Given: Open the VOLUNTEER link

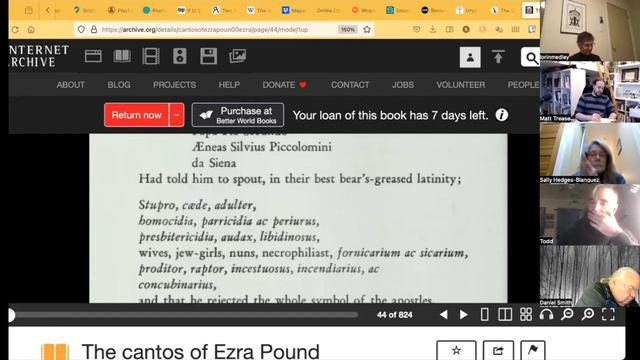Looking at the screenshot, I should pyautogui.click(x=460, y=85).
